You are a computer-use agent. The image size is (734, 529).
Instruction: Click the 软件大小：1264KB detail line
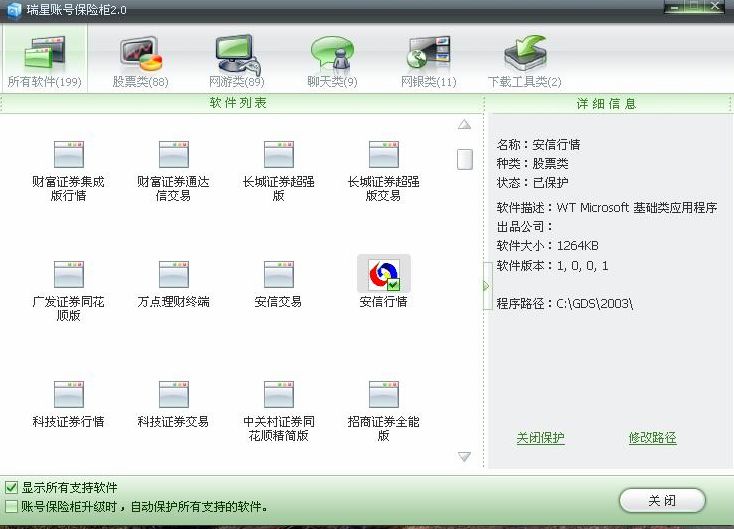[547, 246]
